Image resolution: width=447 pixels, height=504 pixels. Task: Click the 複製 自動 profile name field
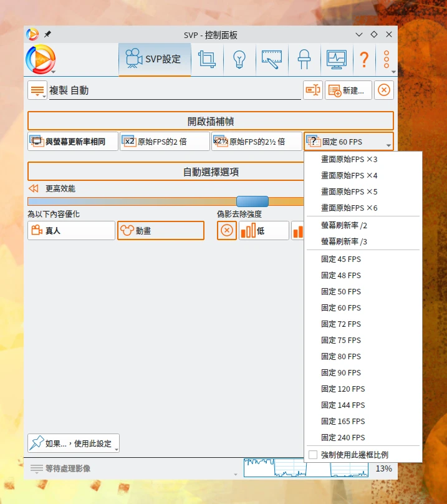(175, 90)
